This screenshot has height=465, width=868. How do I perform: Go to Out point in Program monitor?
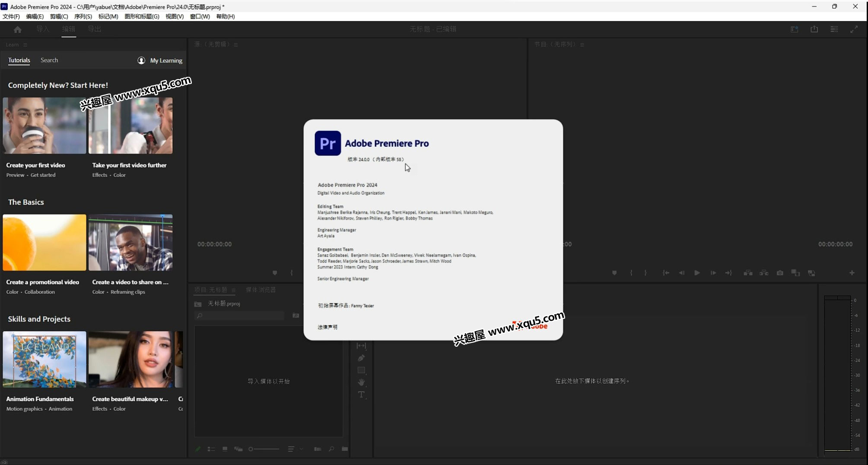[728, 273]
